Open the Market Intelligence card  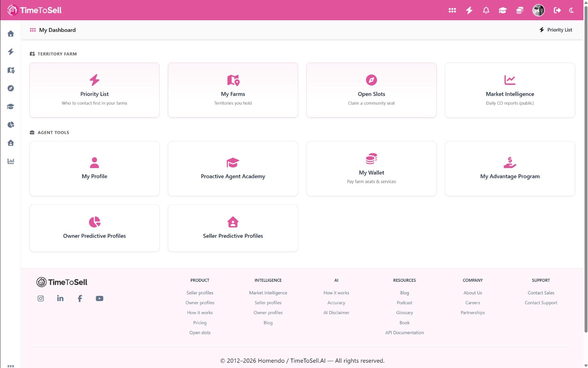pyautogui.click(x=510, y=90)
